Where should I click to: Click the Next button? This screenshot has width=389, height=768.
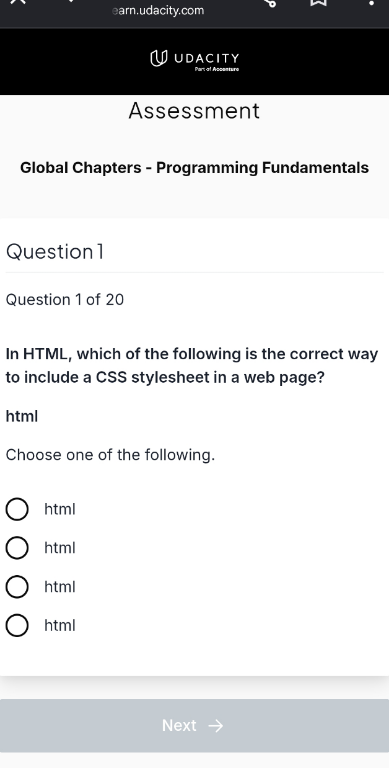point(194,725)
